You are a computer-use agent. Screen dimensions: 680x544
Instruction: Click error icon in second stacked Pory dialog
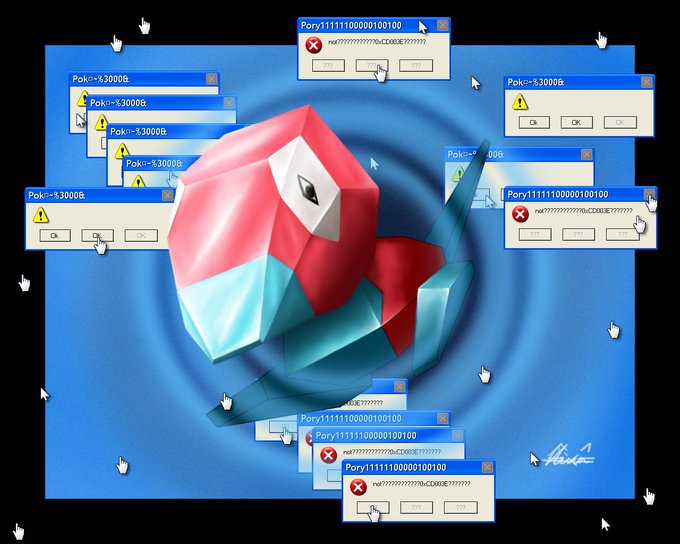328,455
